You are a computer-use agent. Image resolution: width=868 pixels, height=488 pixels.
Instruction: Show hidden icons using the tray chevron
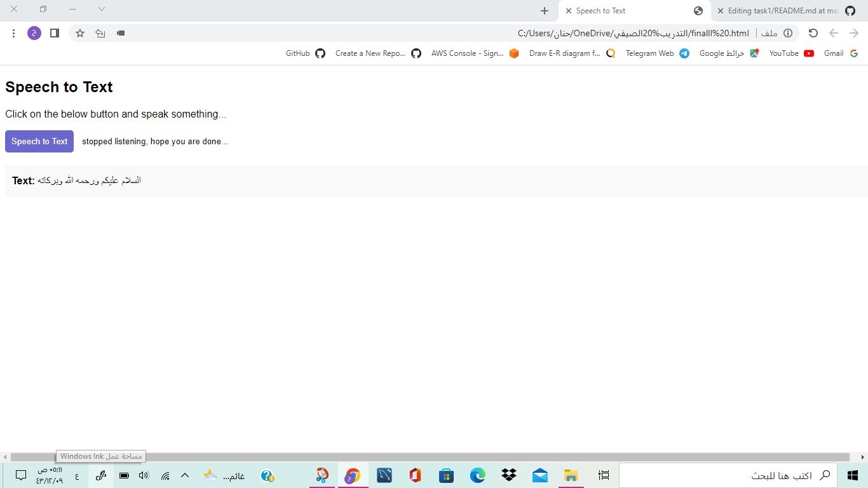pyautogui.click(x=185, y=475)
